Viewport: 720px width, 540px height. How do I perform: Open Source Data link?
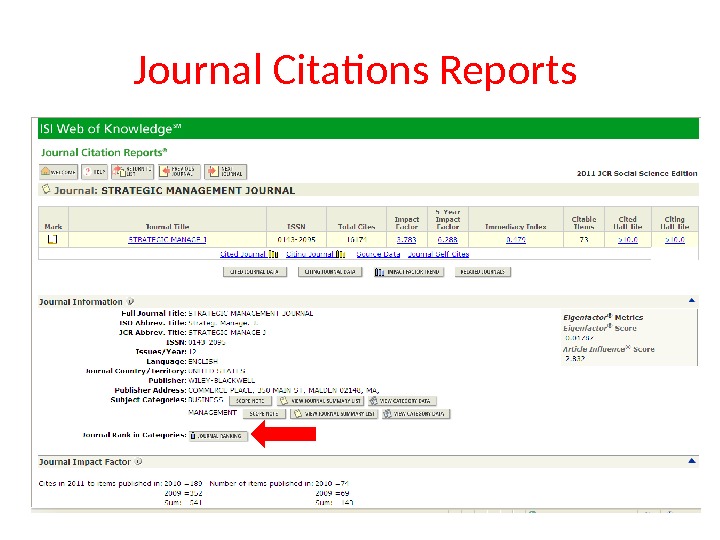(378, 254)
